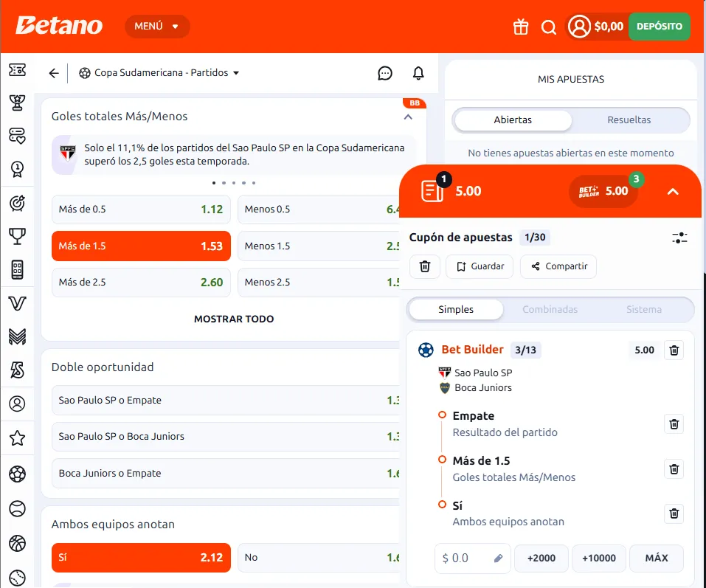Image resolution: width=706 pixels, height=588 pixels.
Task: Select the Menos 0.5 option
Action: point(319,210)
